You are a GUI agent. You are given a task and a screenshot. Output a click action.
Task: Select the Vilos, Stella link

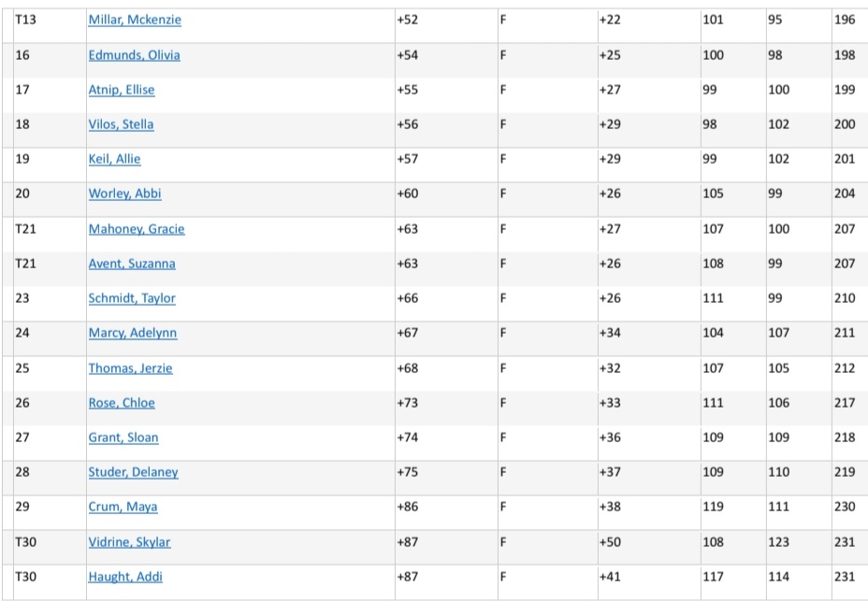pyautogui.click(x=121, y=124)
